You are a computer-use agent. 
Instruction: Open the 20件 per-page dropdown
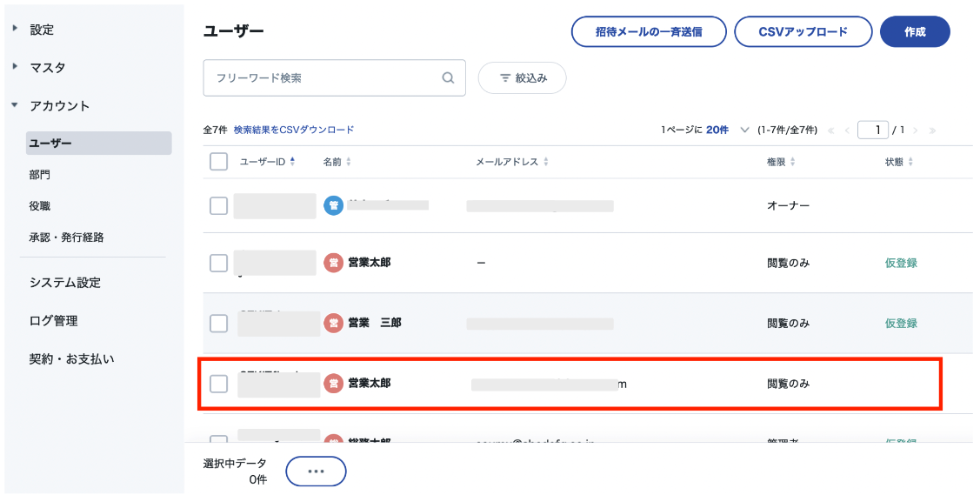727,130
